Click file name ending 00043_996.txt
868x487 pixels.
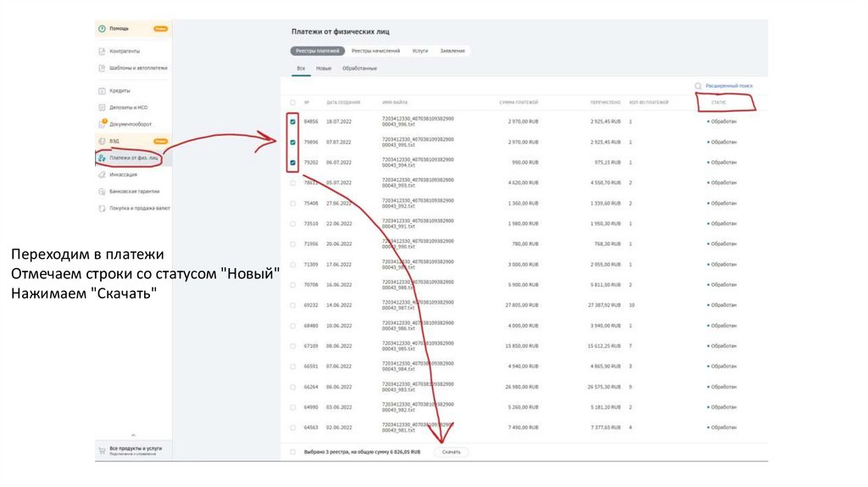417,122
